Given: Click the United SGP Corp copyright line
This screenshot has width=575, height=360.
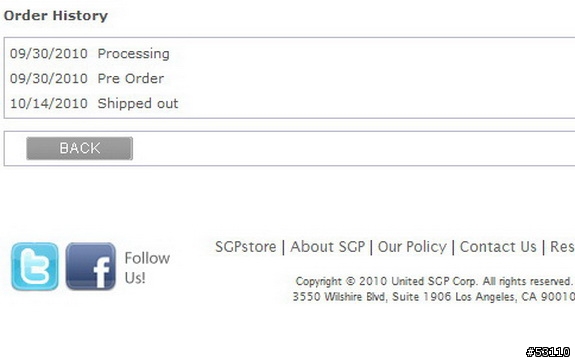Looking at the screenshot, I should click(x=434, y=281).
